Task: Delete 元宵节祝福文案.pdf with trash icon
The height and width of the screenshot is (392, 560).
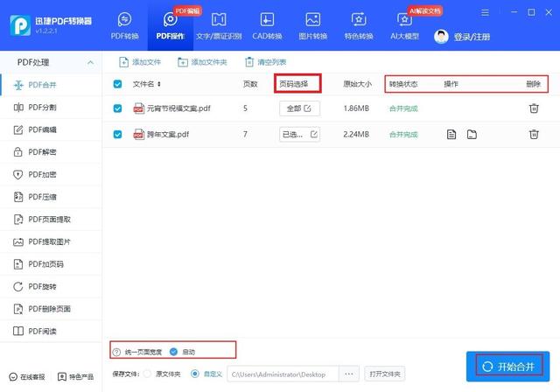Action: [534, 108]
